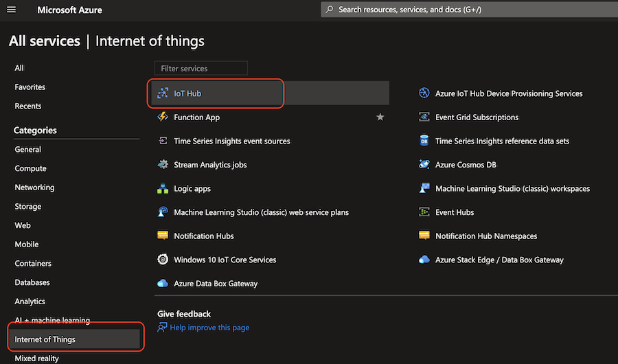The image size is (618, 364).
Task: Select the Databases category
Action: 32,282
